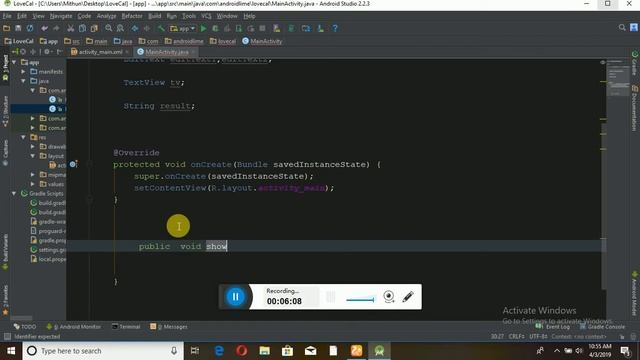Click the Cut scissors icon
The width and height of the screenshot is (640, 360).
tap(71, 28)
